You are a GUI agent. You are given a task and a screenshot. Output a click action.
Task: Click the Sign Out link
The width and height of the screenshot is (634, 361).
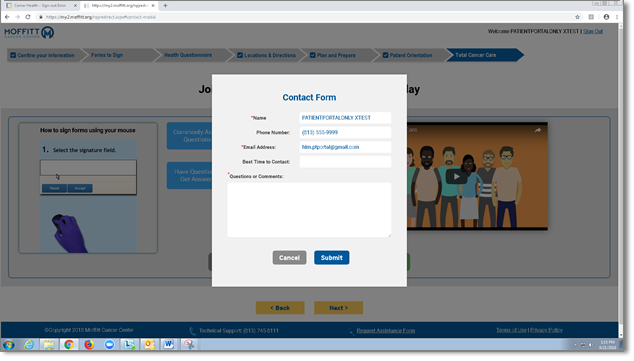coord(593,31)
